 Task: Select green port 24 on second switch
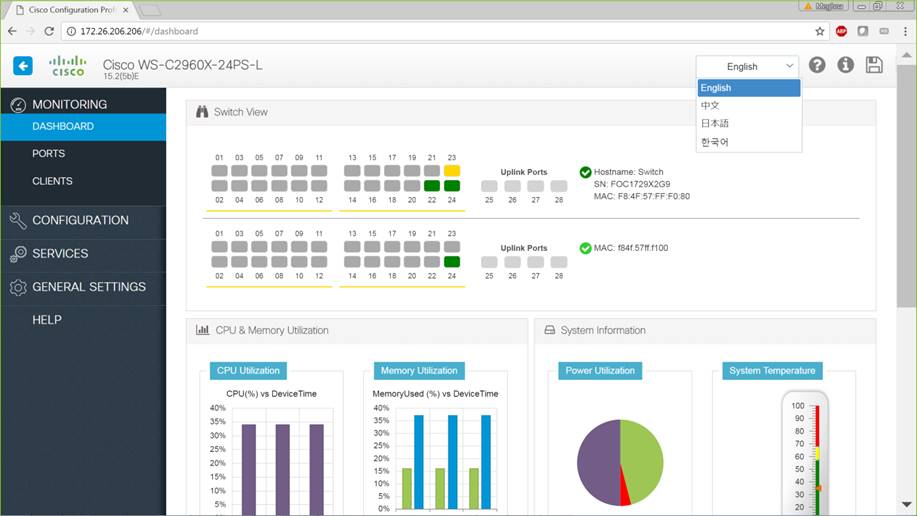pos(452,262)
